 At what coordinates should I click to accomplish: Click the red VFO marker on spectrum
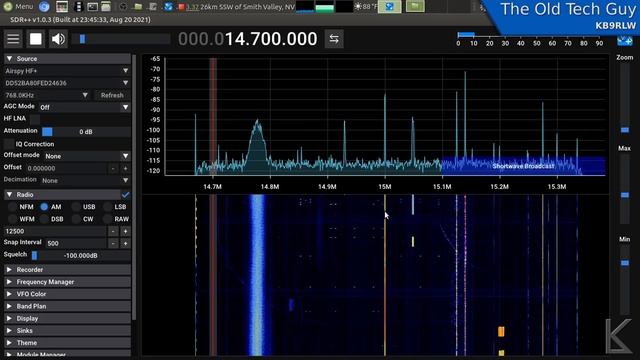coord(213,116)
